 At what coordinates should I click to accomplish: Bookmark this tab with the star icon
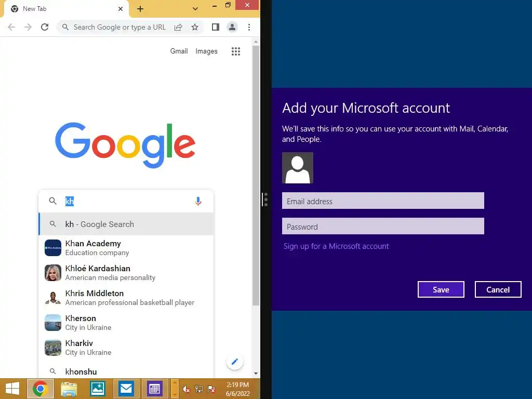click(x=195, y=27)
